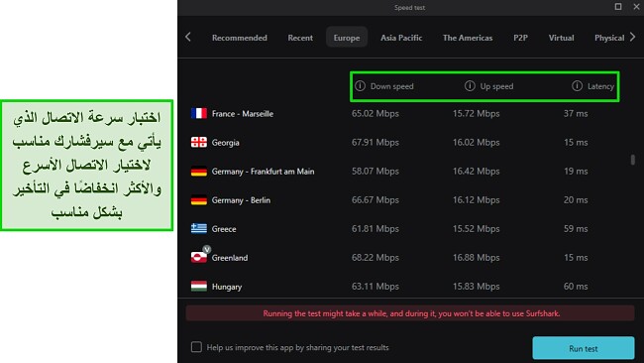Viewport: 644px width, 363px height.
Task: Click the Greenland flag icon
Action: click(x=199, y=258)
